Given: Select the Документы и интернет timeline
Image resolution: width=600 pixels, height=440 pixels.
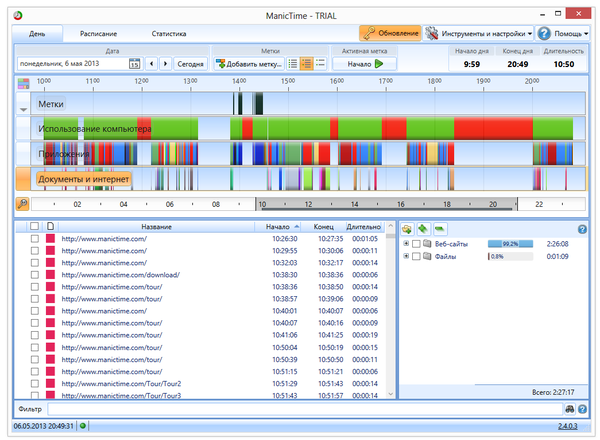Looking at the screenshot, I should [83, 179].
